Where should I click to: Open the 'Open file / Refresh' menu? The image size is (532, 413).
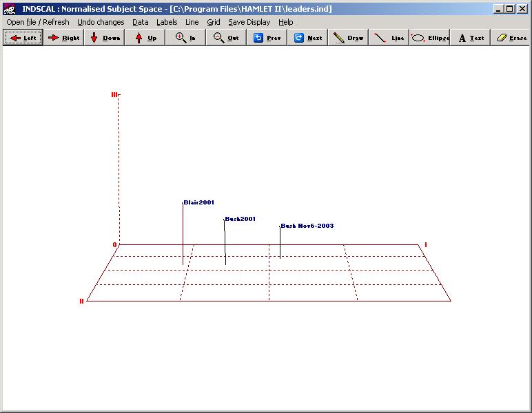[38, 22]
